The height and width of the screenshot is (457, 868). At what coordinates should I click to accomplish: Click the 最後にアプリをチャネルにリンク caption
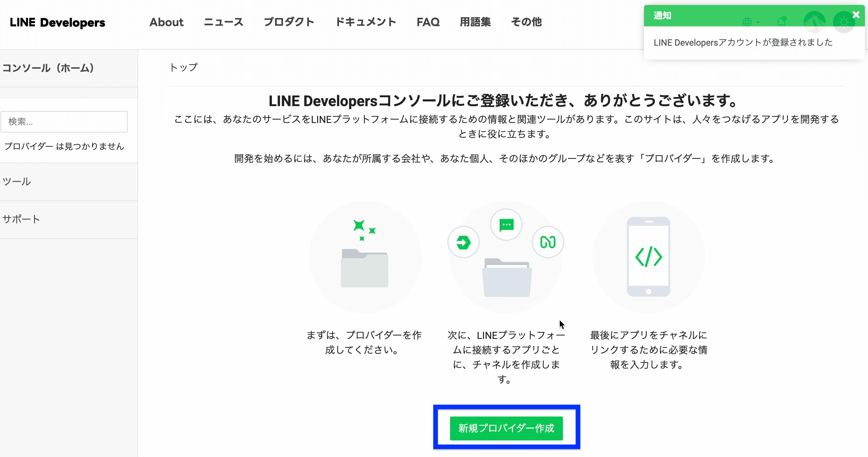point(648,350)
